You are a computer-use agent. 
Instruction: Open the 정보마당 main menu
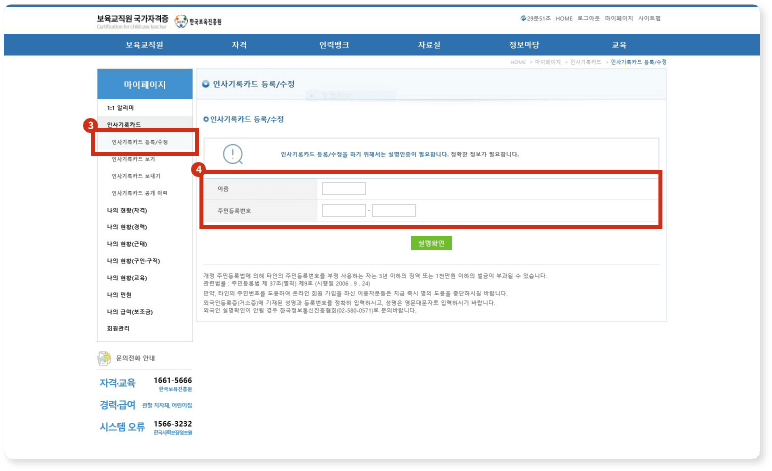coord(524,45)
